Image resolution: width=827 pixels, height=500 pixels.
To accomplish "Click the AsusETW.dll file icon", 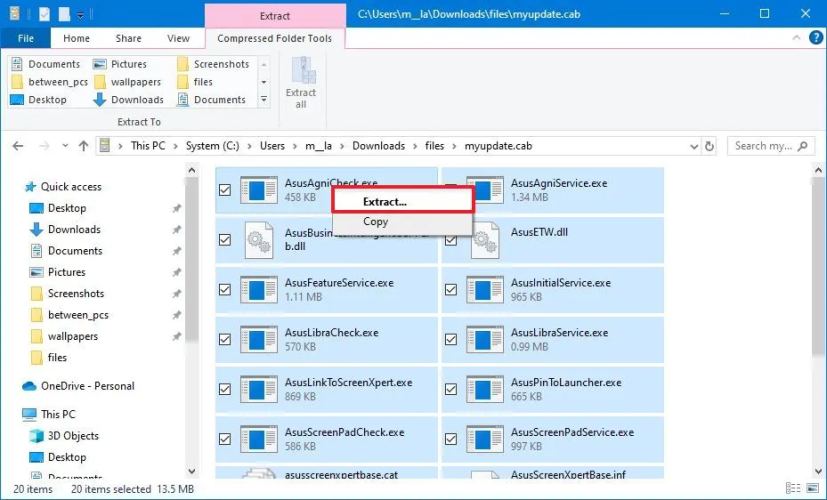I will (485, 240).
